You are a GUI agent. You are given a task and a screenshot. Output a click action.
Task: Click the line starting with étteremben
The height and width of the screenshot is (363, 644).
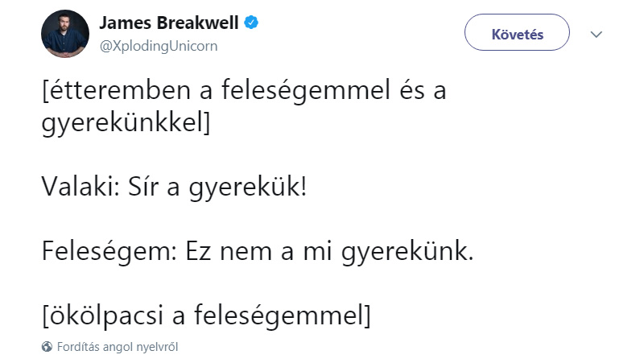244,90
